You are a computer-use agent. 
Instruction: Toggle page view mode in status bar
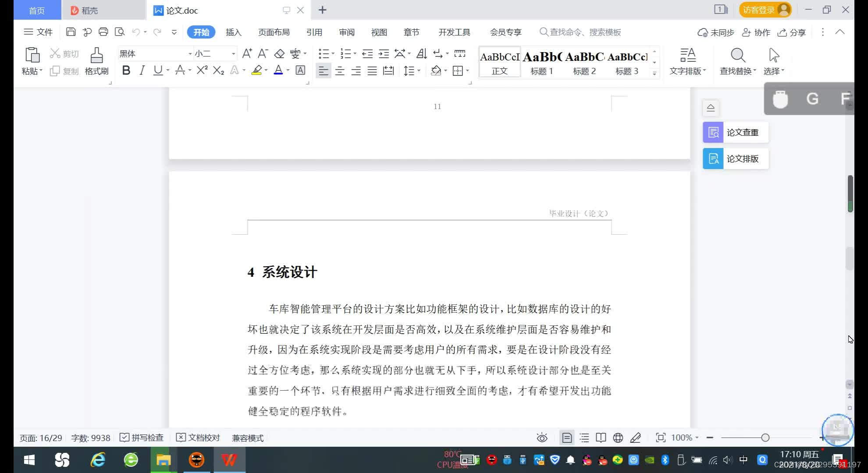[567, 438]
